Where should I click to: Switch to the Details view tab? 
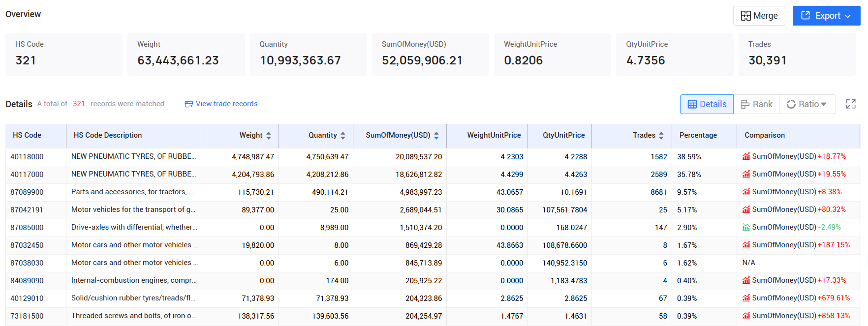click(x=707, y=104)
